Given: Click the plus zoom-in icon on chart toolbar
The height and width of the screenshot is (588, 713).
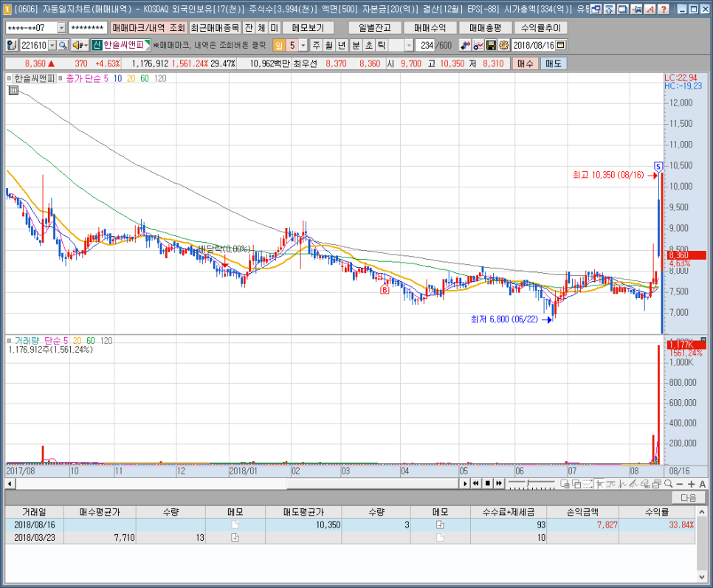Looking at the screenshot, I should pos(691,484).
